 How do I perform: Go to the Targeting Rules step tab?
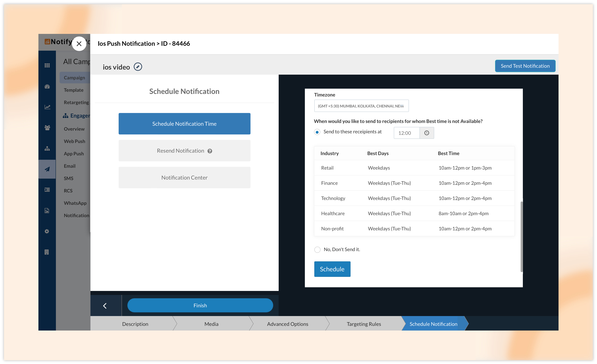click(364, 324)
